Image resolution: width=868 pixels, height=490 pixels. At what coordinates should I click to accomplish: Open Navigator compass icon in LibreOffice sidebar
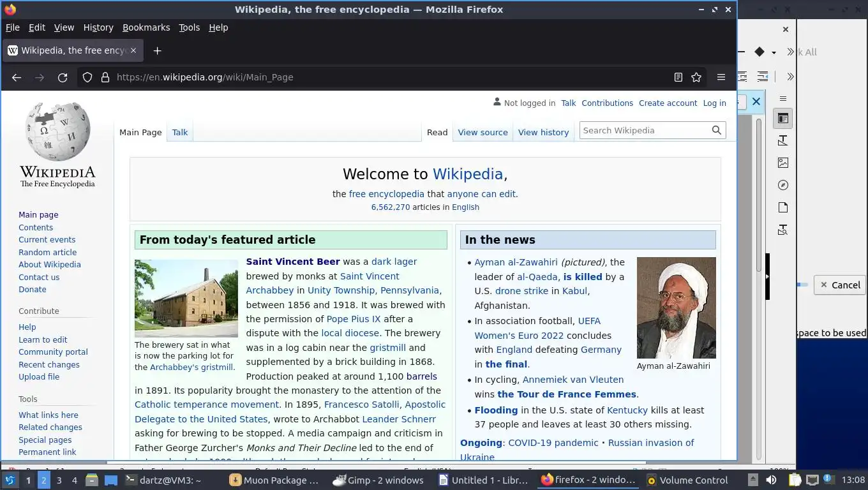783,185
